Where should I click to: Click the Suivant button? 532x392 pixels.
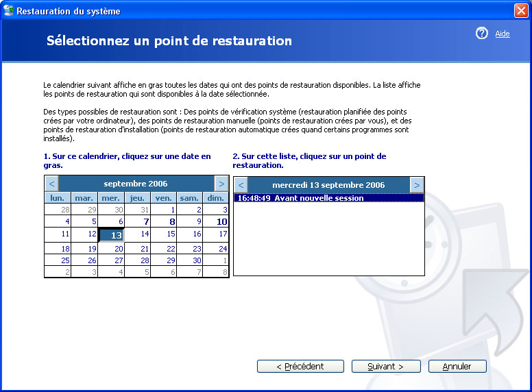(385, 367)
